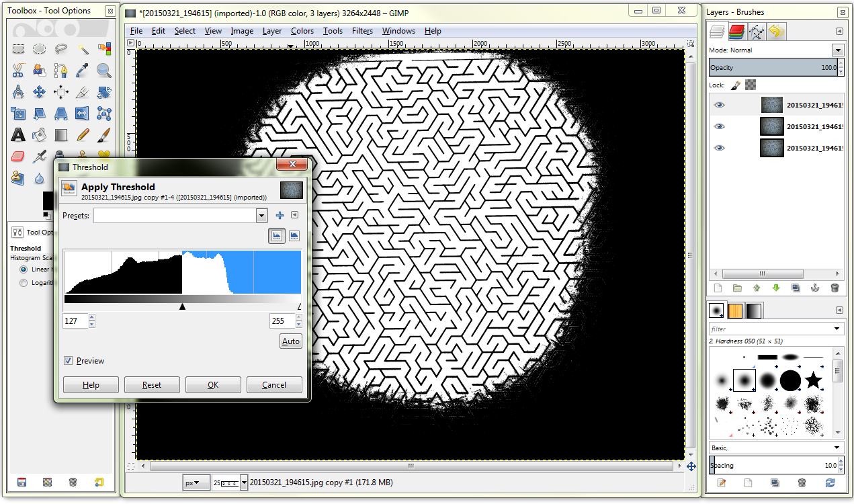Screen dimensions: 854x504
Task: Switch to the Channels tab
Action: 736,31
